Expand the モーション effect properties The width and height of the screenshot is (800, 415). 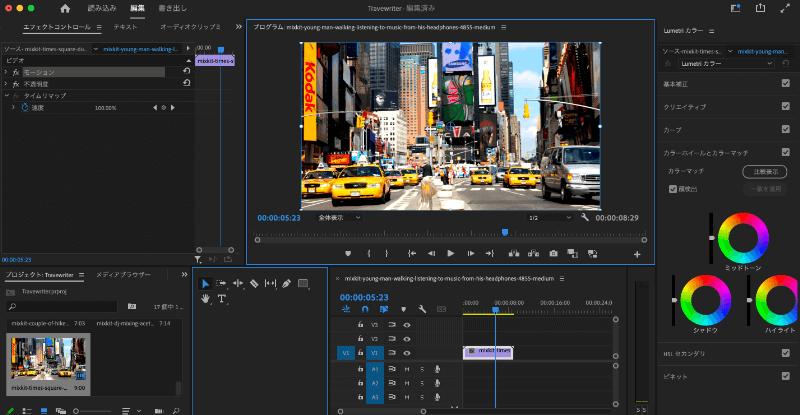click(x=8, y=72)
